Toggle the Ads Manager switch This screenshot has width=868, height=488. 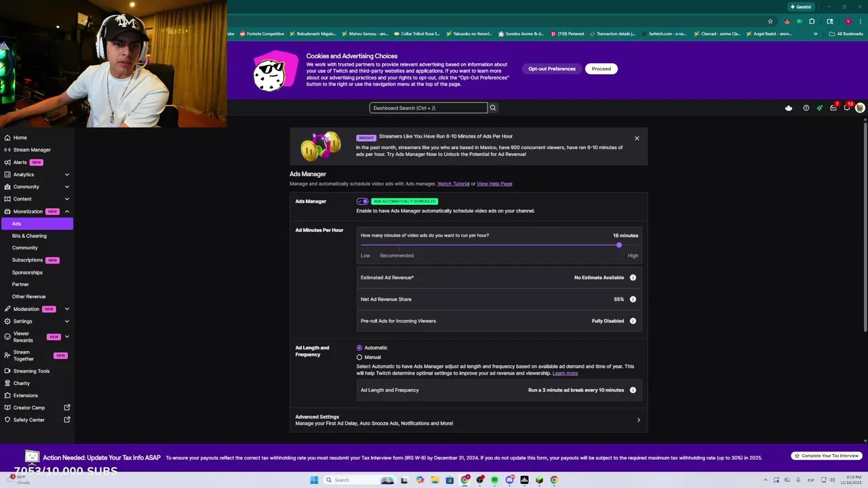[x=363, y=201]
